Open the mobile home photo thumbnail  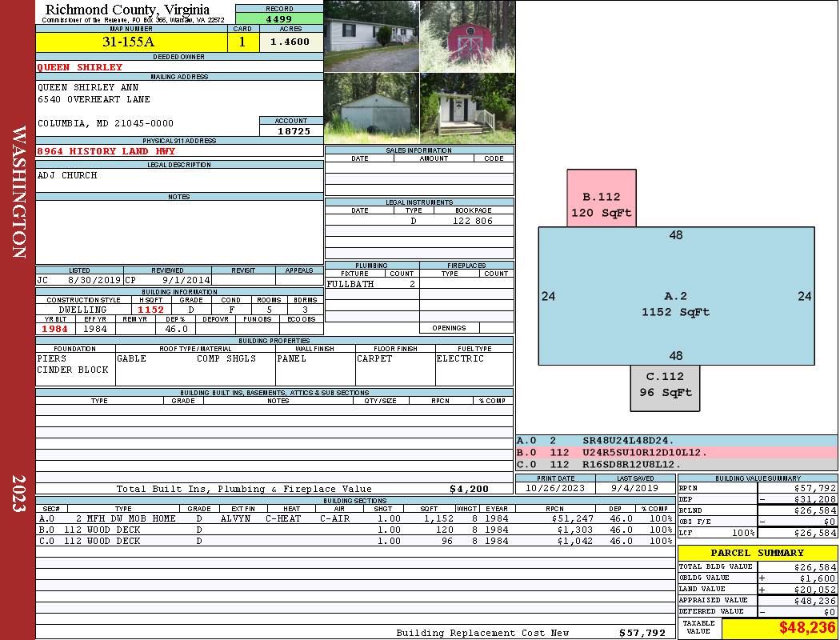[371, 36]
